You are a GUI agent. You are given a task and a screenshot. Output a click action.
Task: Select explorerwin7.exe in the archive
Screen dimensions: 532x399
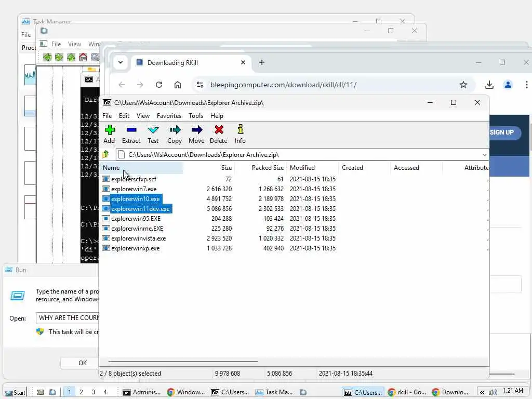[134, 189]
